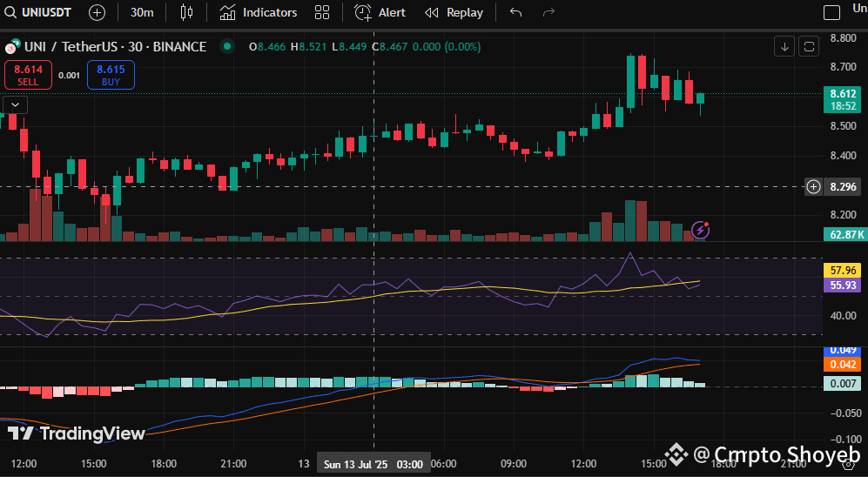Image resolution: width=868 pixels, height=477 pixels.
Task: Click the purple lightning bolt event icon
Action: tap(700, 230)
